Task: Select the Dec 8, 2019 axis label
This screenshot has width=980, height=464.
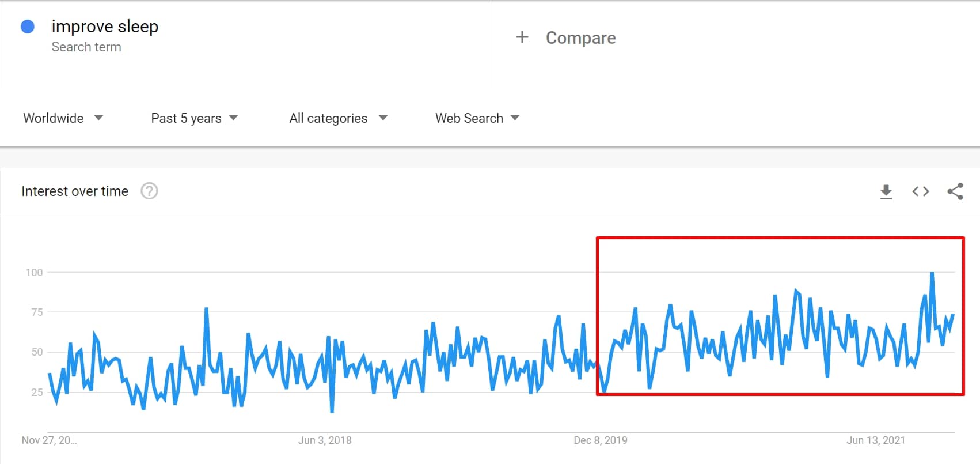Action: point(600,440)
